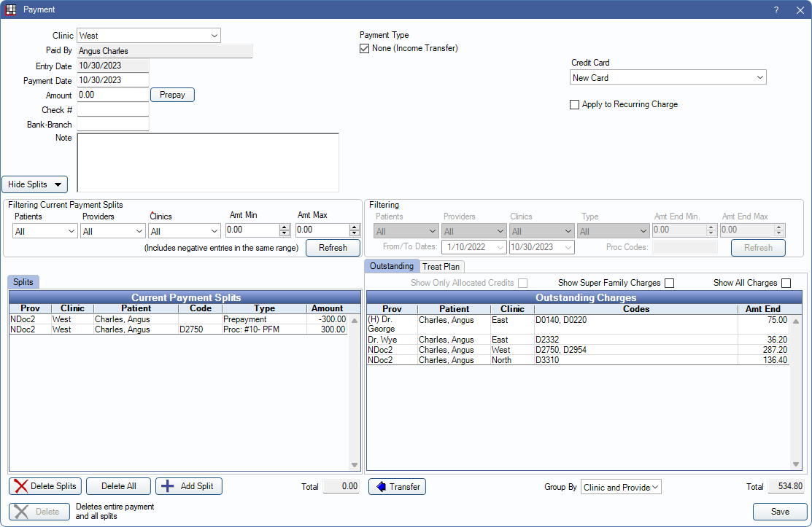Click Add Split plus button

pos(188,486)
